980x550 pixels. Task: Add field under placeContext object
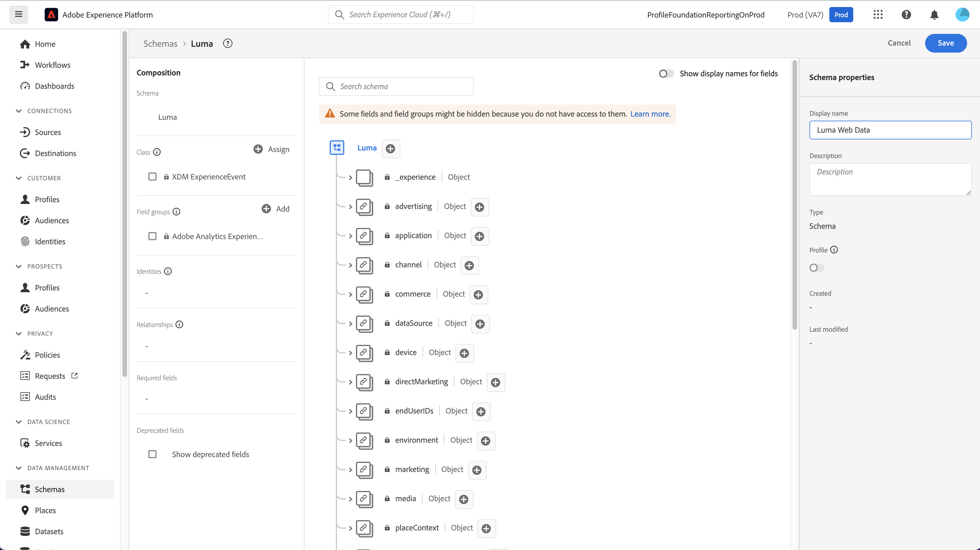486,529
